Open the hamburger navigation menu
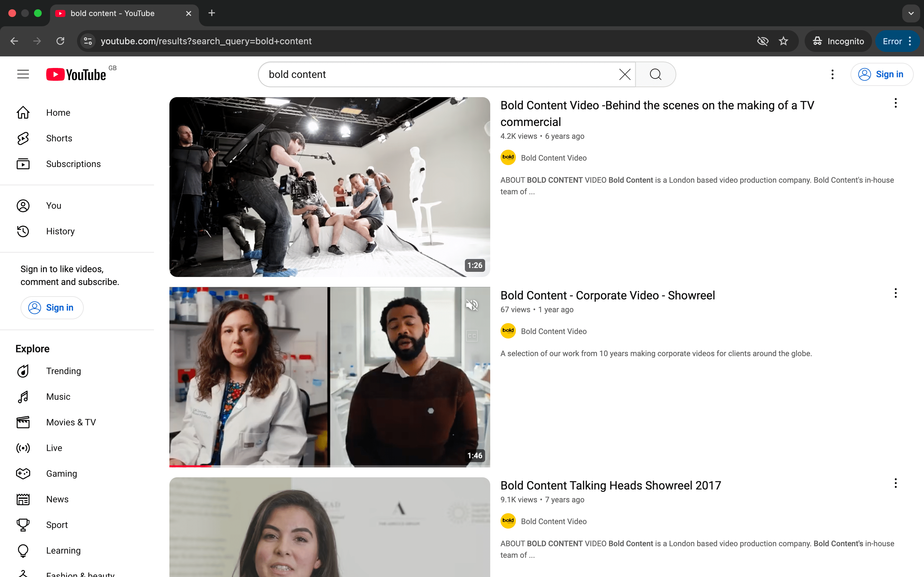 (22, 74)
